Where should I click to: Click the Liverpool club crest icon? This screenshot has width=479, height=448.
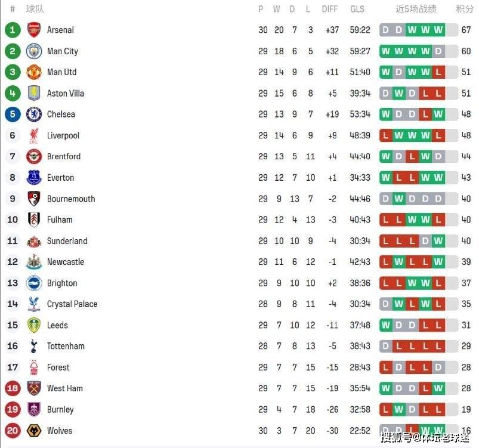point(34,135)
